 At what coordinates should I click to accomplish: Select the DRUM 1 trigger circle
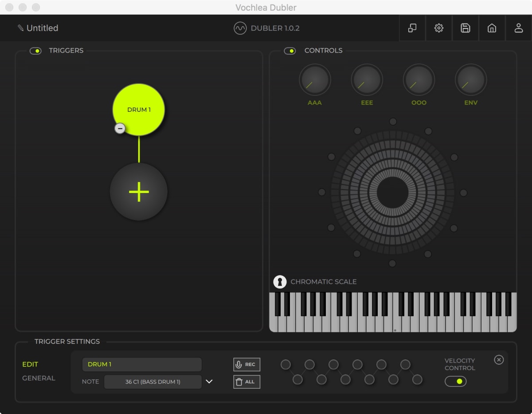point(139,110)
